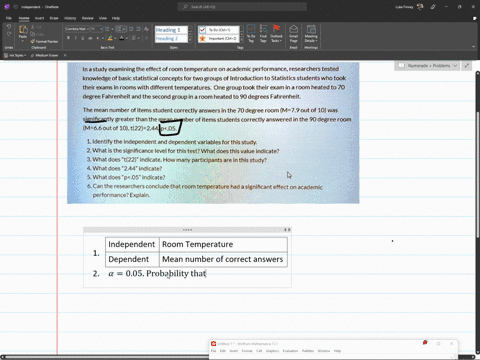The height and width of the screenshot is (360, 480).
Task: Switch to the Review tab
Action: coord(88,18)
